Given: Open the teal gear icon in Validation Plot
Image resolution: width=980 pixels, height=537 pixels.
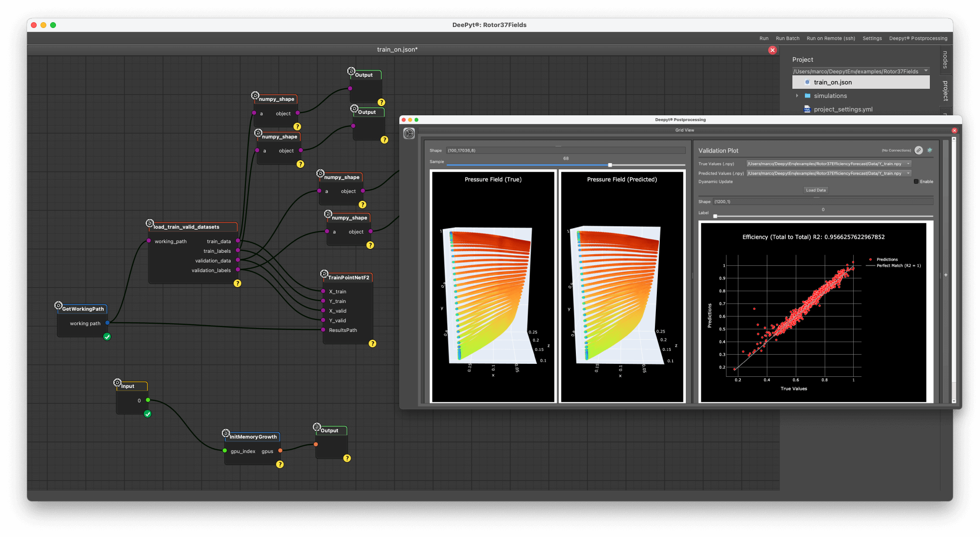Looking at the screenshot, I should [x=930, y=151].
